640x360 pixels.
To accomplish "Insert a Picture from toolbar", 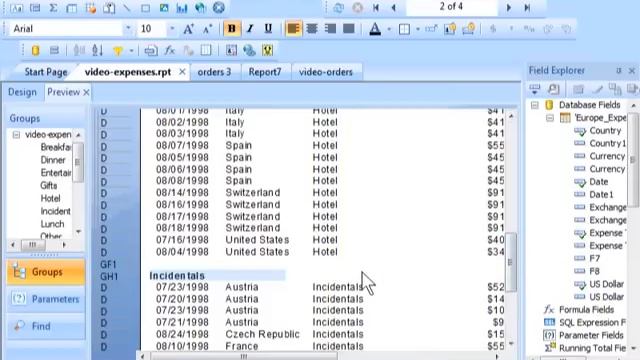I will (164, 8).
